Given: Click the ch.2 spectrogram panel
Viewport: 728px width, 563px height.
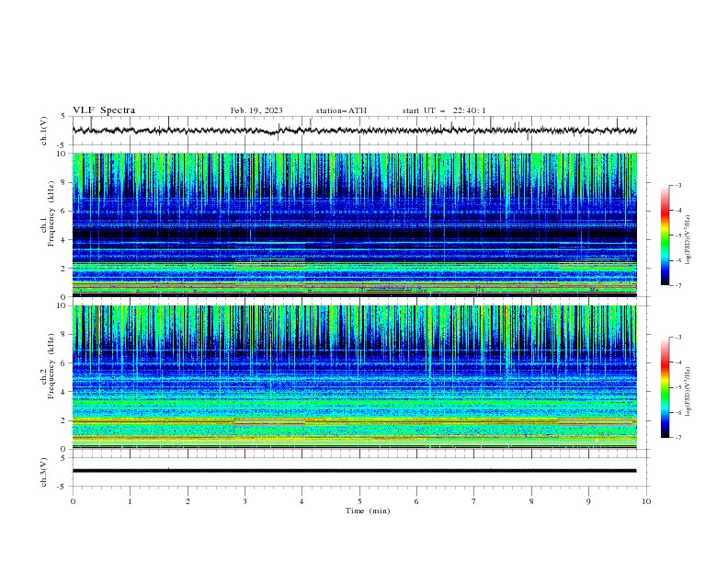Looking at the screenshot, I should 355,377.
